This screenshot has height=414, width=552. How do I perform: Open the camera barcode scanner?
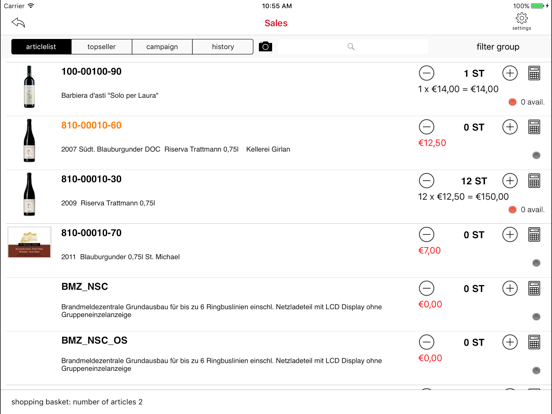tap(265, 46)
